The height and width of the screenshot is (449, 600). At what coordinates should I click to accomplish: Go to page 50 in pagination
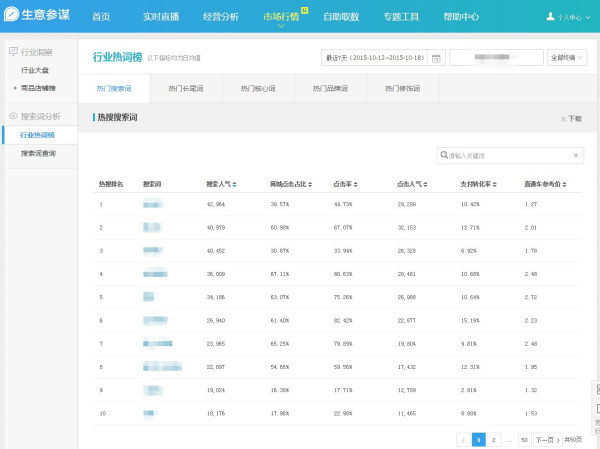pos(525,440)
